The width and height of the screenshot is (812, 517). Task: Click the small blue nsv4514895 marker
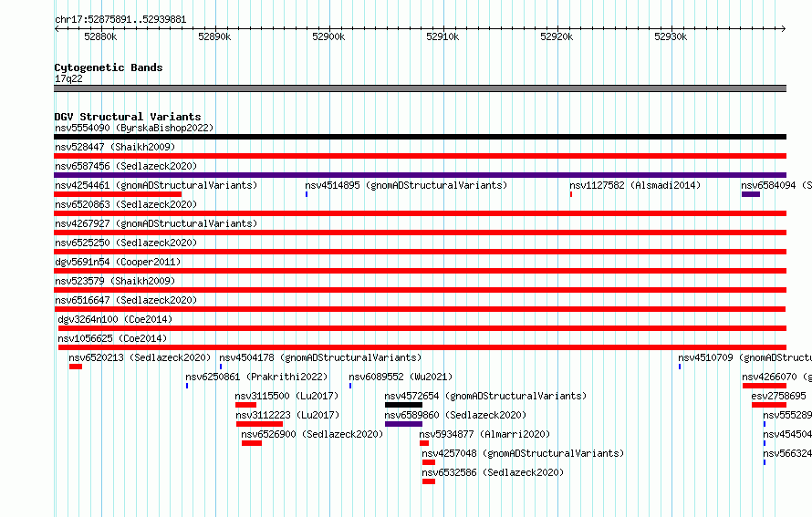307,194
